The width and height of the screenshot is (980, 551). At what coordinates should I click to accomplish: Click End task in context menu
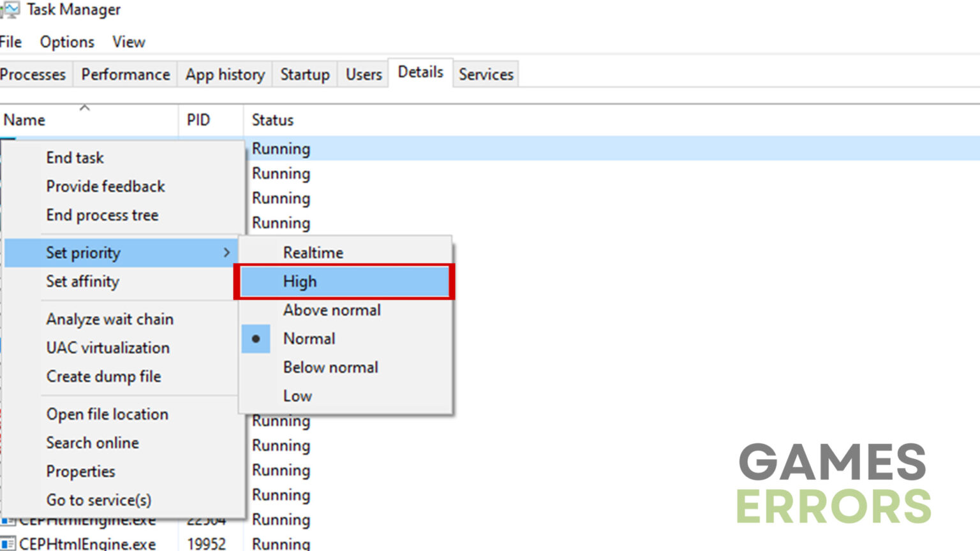coord(75,158)
